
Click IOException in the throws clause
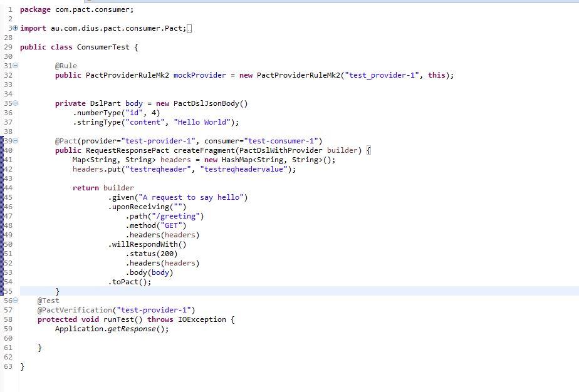click(x=202, y=319)
